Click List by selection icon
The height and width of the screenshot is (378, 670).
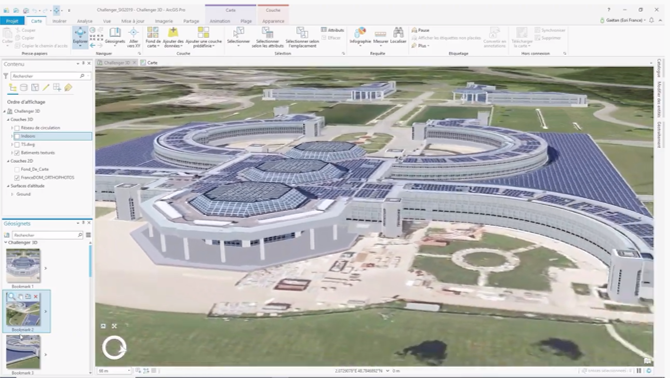click(35, 88)
